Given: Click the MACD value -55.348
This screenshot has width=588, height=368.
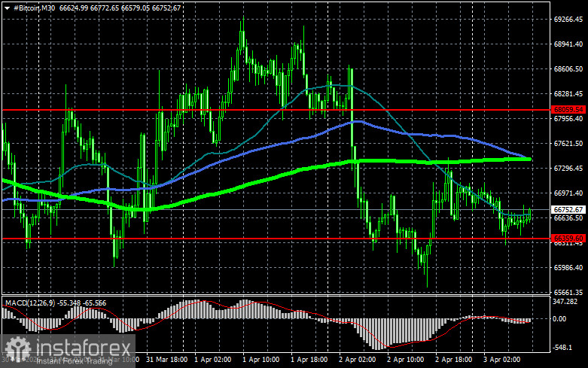Looking at the screenshot, I should pyautogui.click(x=69, y=303).
